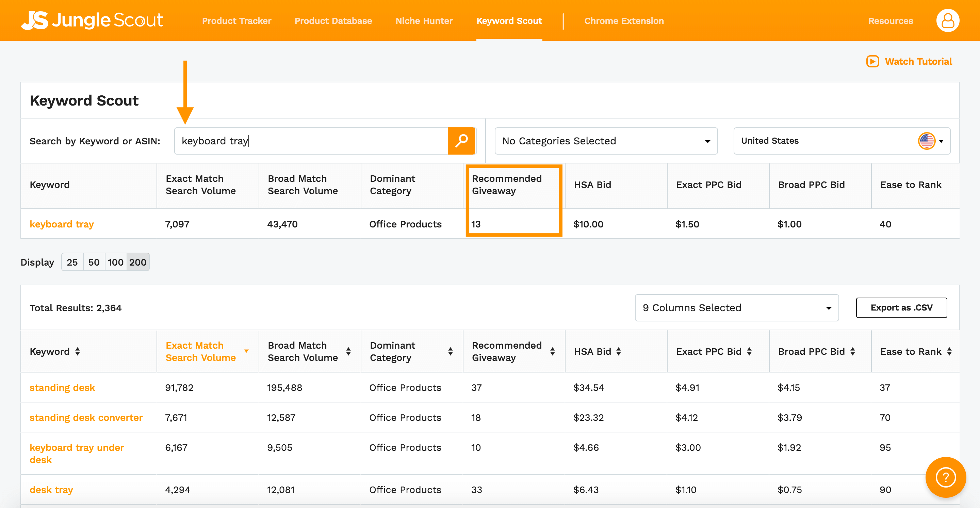This screenshot has width=980, height=508.
Task: Go to Product Tracker tab
Action: [x=236, y=21]
